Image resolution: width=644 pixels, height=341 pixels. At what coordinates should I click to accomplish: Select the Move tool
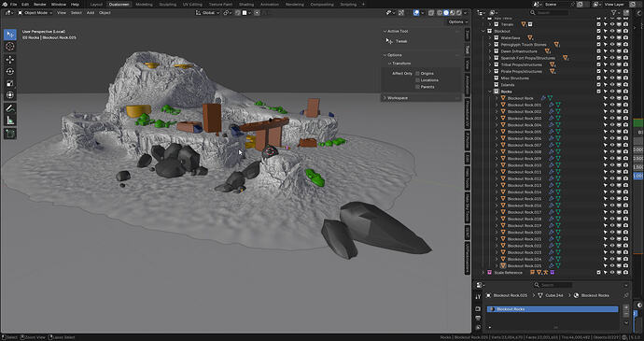pyautogui.click(x=10, y=60)
